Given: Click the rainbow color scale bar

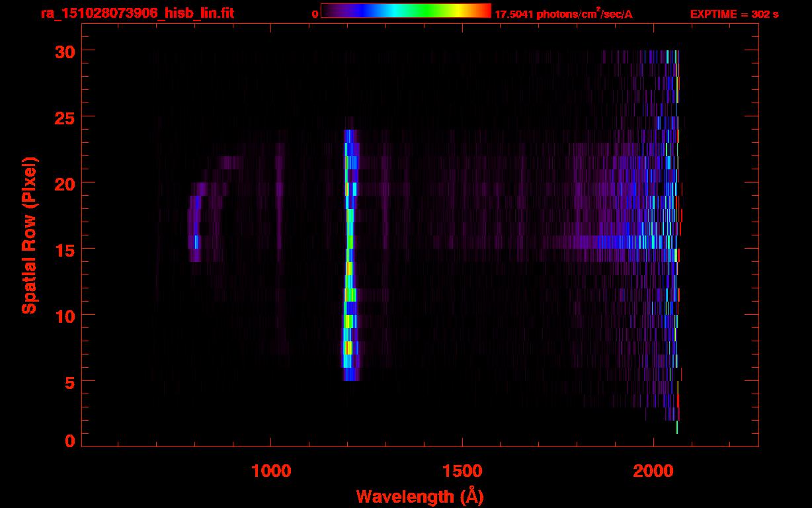Looking at the screenshot, I should pyautogui.click(x=406, y=11).
